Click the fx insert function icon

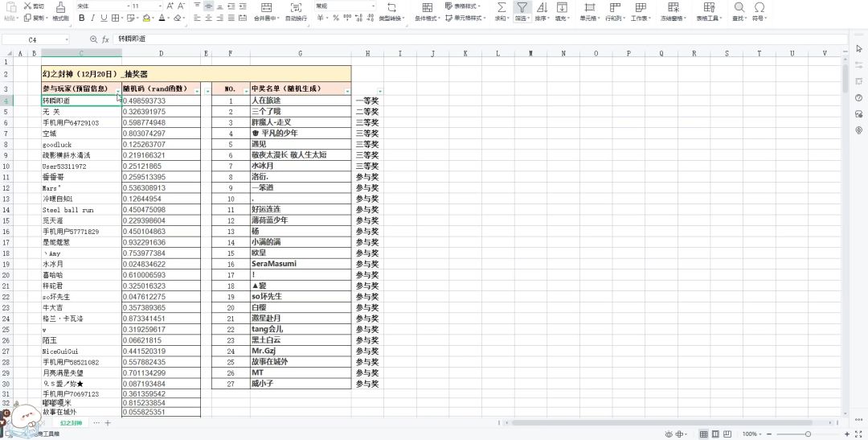tap(105, 39)
